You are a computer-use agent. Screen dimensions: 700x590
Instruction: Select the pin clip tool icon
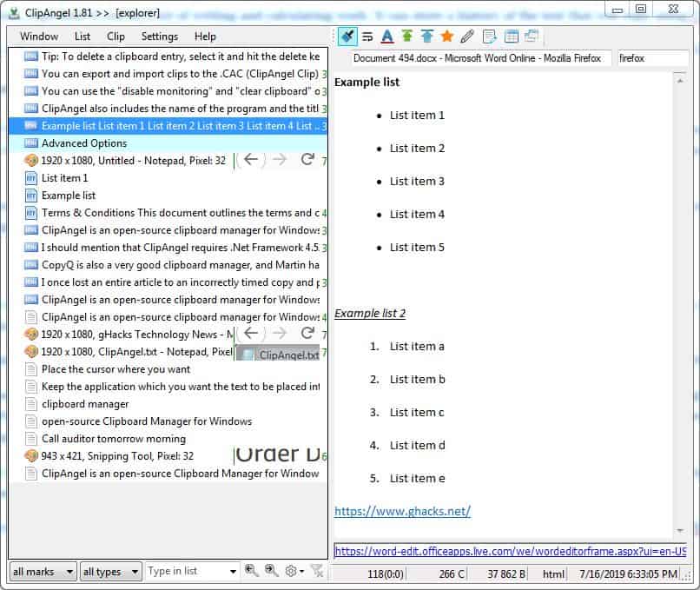coord(347,37)
